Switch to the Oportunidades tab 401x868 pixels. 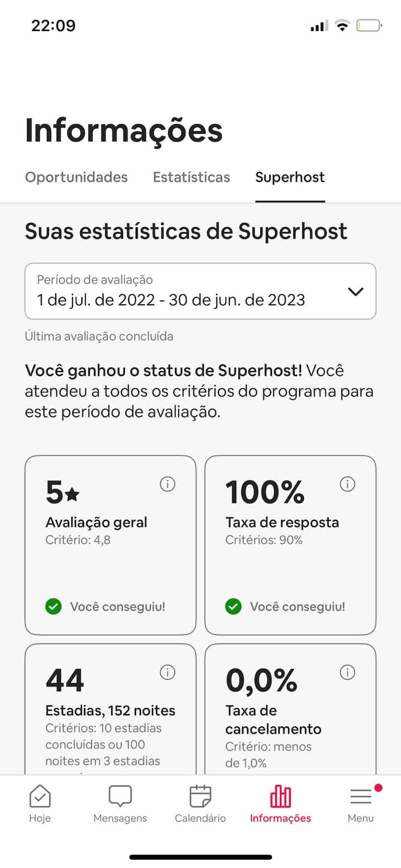click(x=76, y=177)
